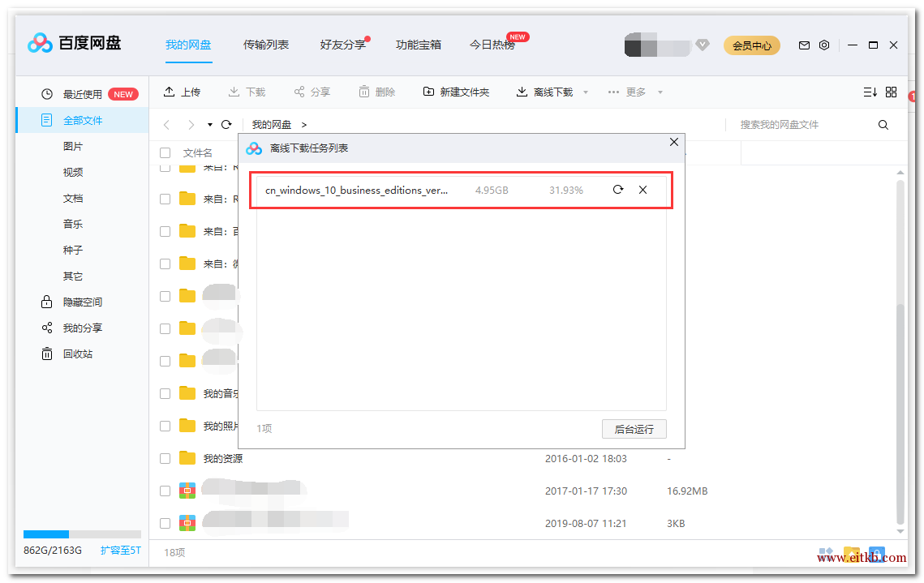Open 音乐 category in sidebar
Viewport: 924px width, 583px height.
point(73,224)
